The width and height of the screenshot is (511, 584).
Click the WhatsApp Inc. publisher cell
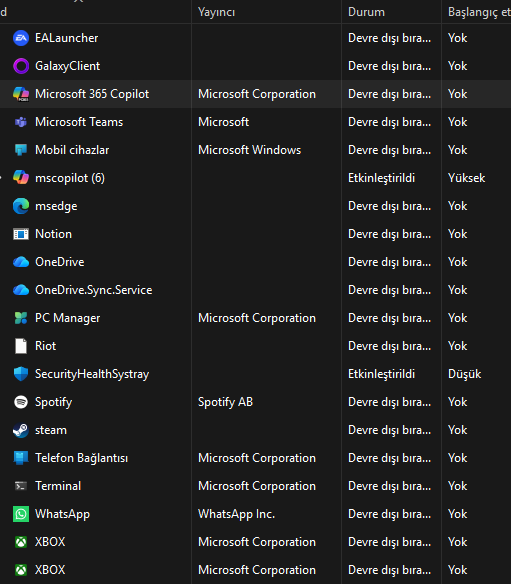(x=237, y=514)
